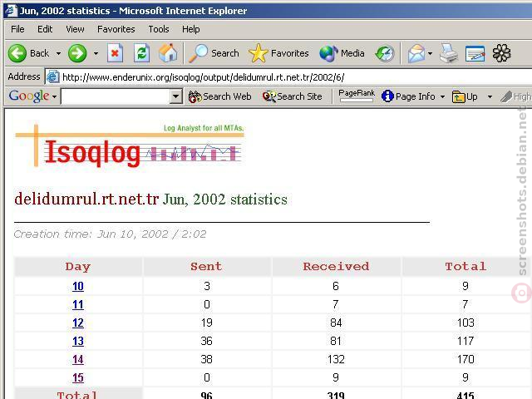Click the green Forward arrow button
This screenshot has width=532, height=399.
tap(77, 53)
